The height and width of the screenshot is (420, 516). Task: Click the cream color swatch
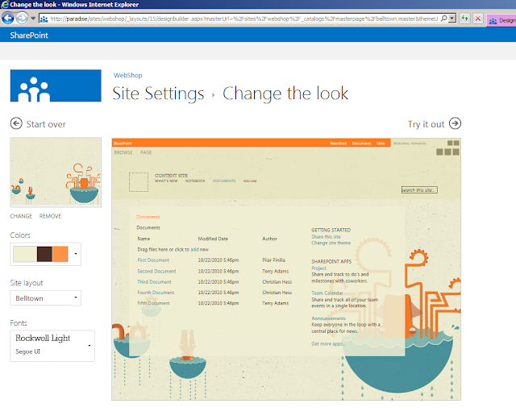click(25, 254)
